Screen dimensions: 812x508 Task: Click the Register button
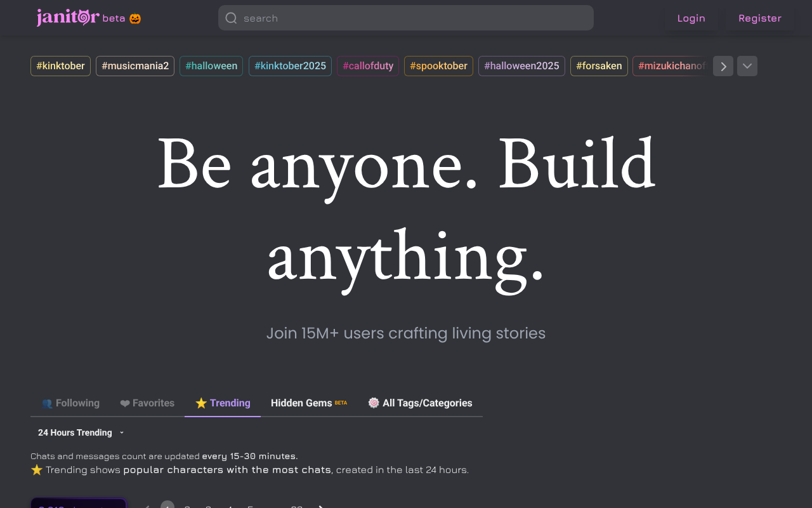759,18
